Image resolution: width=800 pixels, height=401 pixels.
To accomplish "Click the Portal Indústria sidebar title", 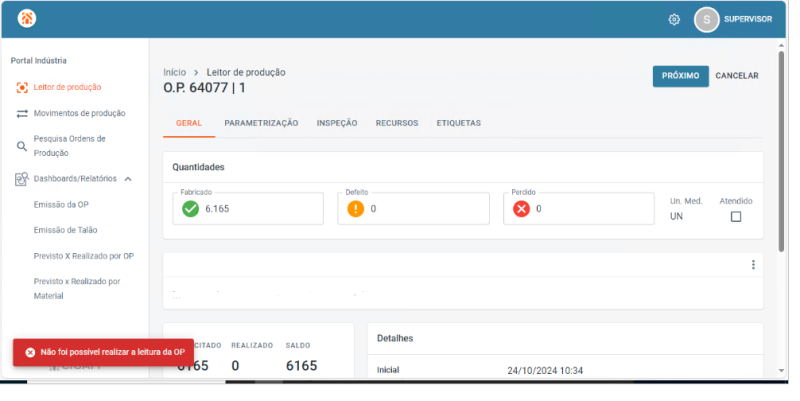I will click(x=39, y=61).
